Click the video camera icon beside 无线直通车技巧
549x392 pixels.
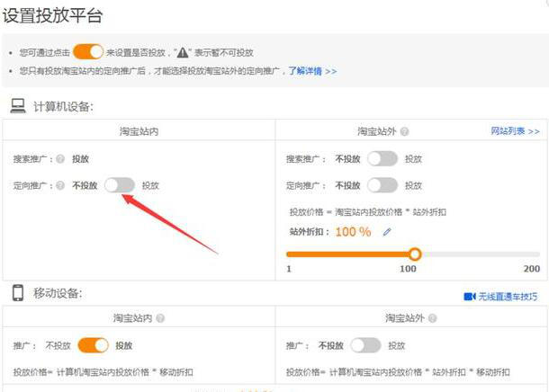(x=470, y=297)
